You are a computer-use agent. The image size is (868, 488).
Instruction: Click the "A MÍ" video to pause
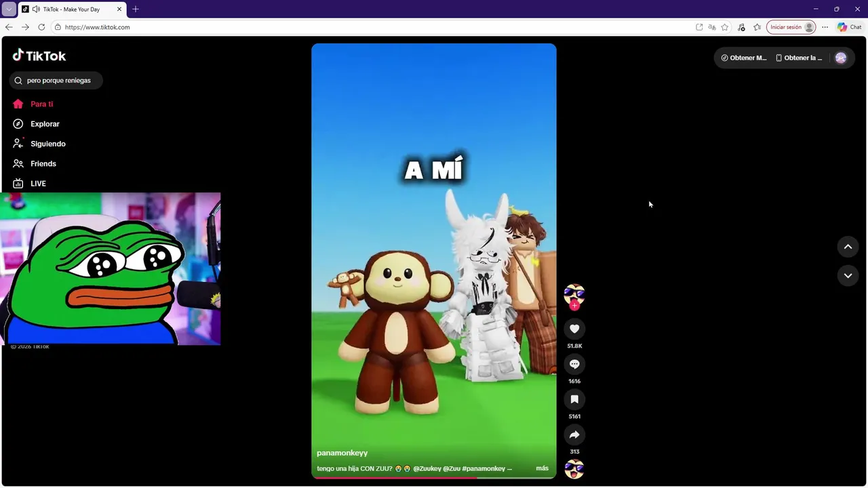434,261
